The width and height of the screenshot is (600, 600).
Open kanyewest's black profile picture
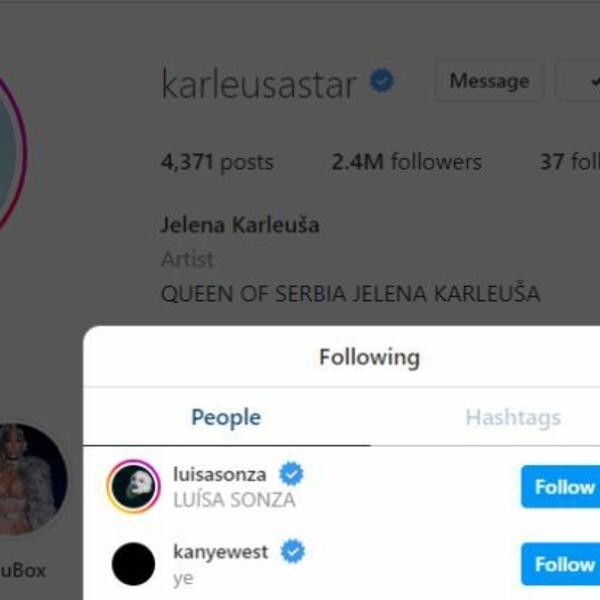tap(134, 564)
